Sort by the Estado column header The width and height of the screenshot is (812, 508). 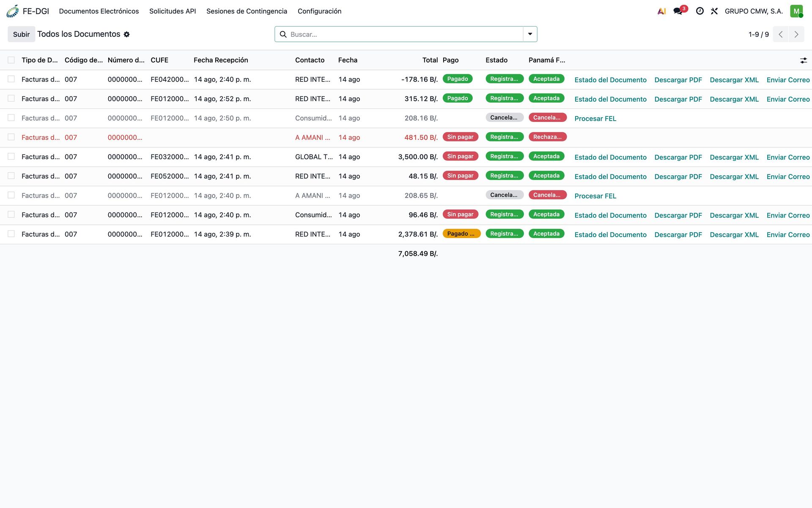point(497,60)
